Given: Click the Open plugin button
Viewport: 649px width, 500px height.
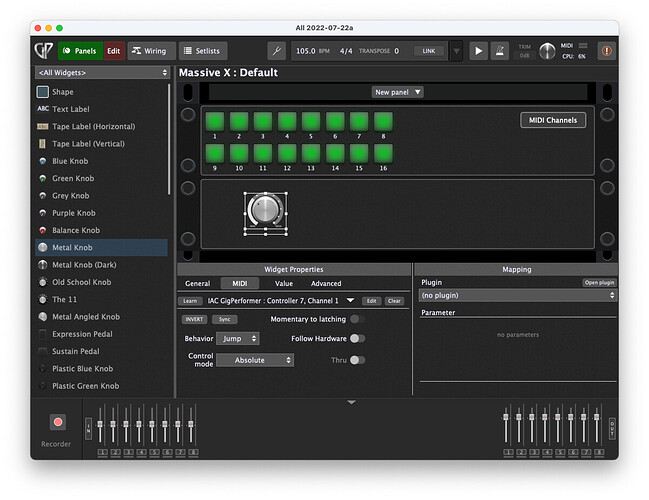Looking at the screenshot, I should click(599, 283).
